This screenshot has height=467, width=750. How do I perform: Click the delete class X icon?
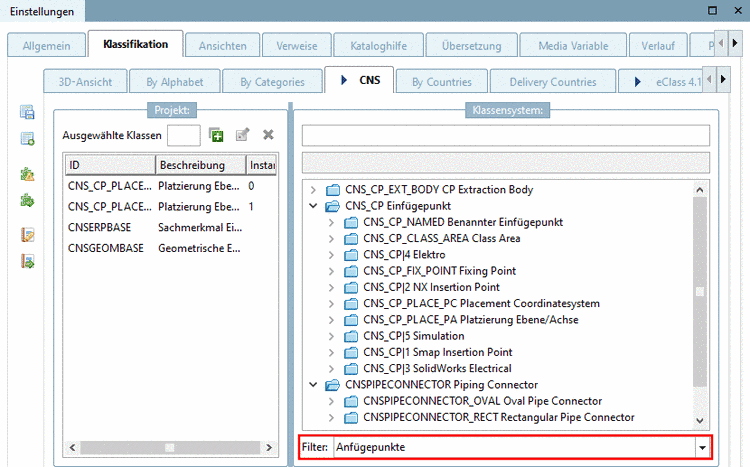tap(268, 135)
